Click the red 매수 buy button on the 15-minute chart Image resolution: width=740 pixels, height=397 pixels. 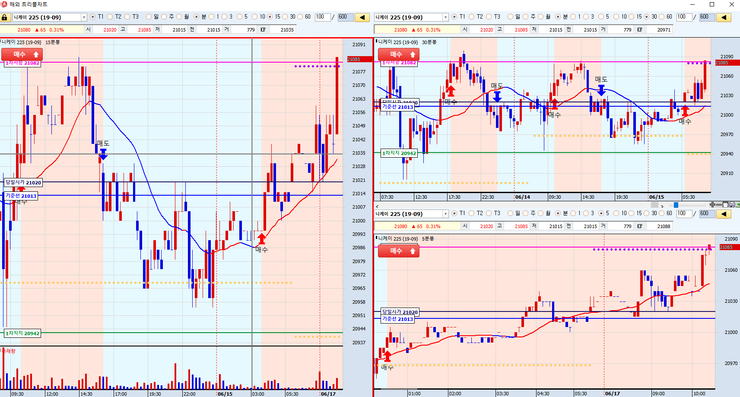[x=22, y=54]
